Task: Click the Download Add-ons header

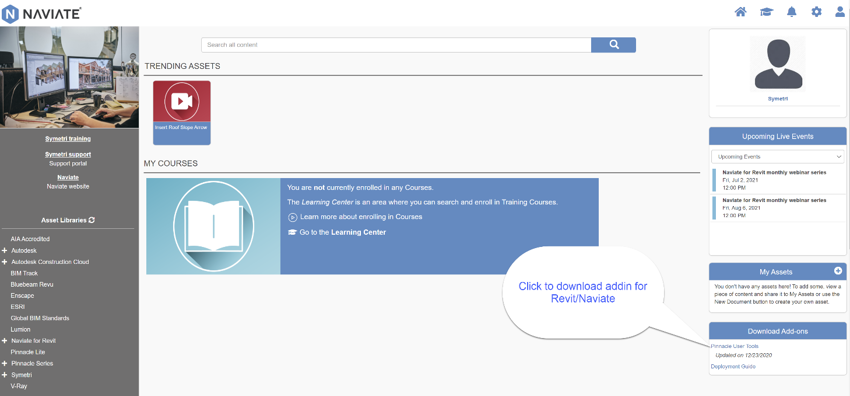Action: point(777,331)
